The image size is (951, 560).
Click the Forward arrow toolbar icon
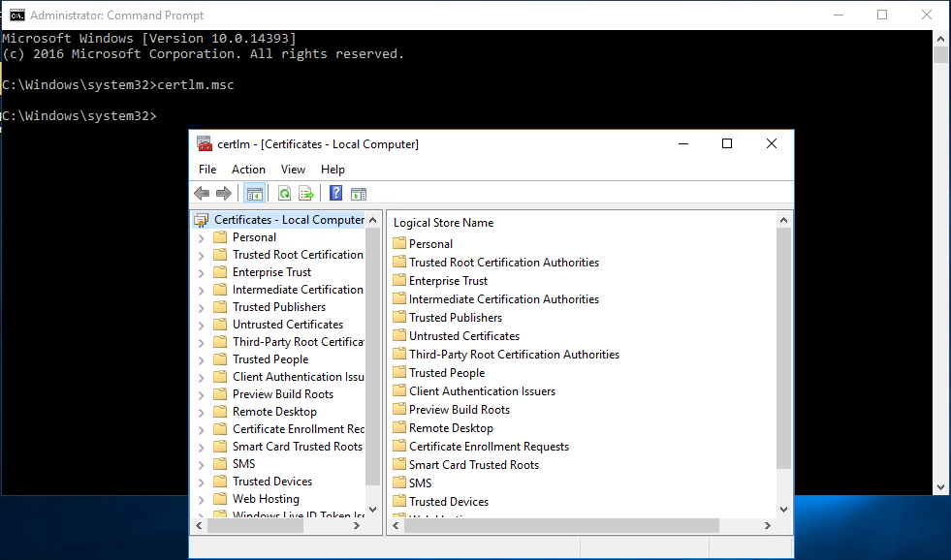(x=224, y=194)
